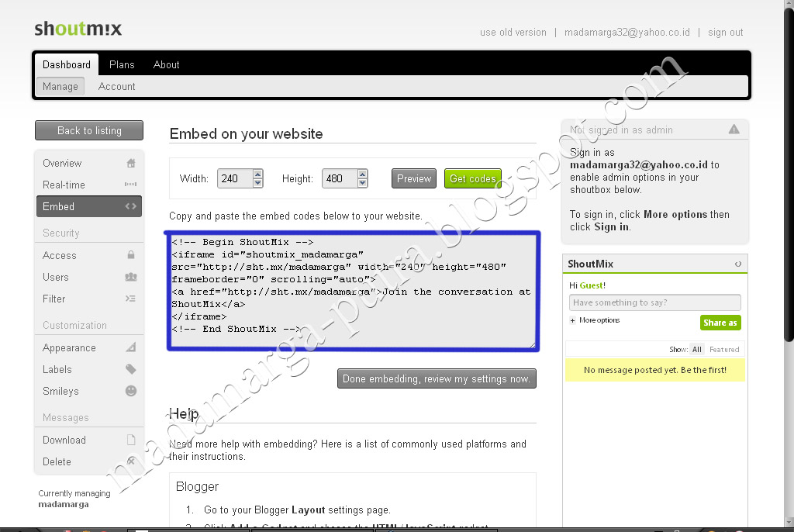
Task: Show All messages in shoutbox
Action: tap(697, 349)
